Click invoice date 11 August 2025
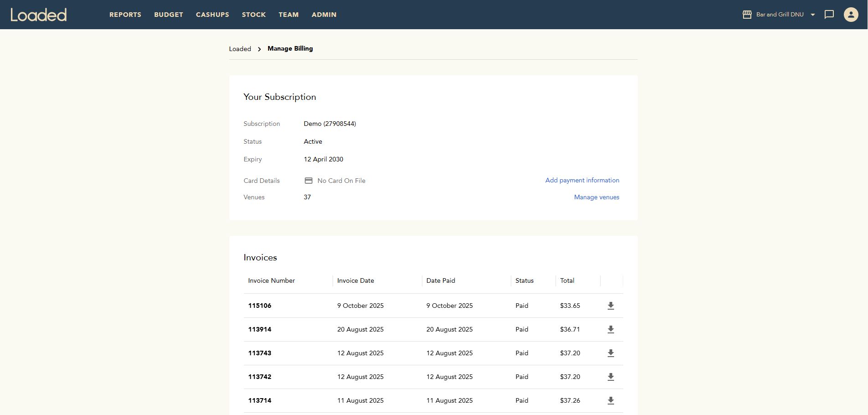 [x=360, y=400]
